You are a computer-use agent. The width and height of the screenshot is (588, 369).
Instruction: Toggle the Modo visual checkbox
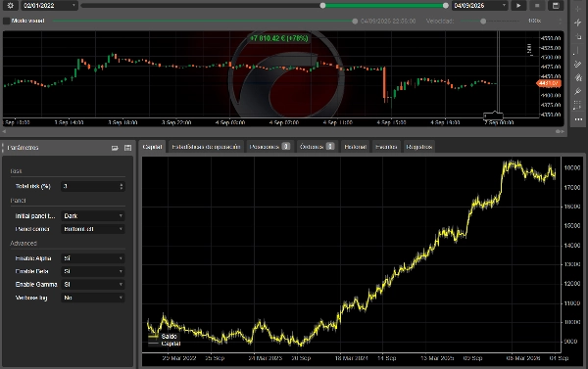(6, 21)
